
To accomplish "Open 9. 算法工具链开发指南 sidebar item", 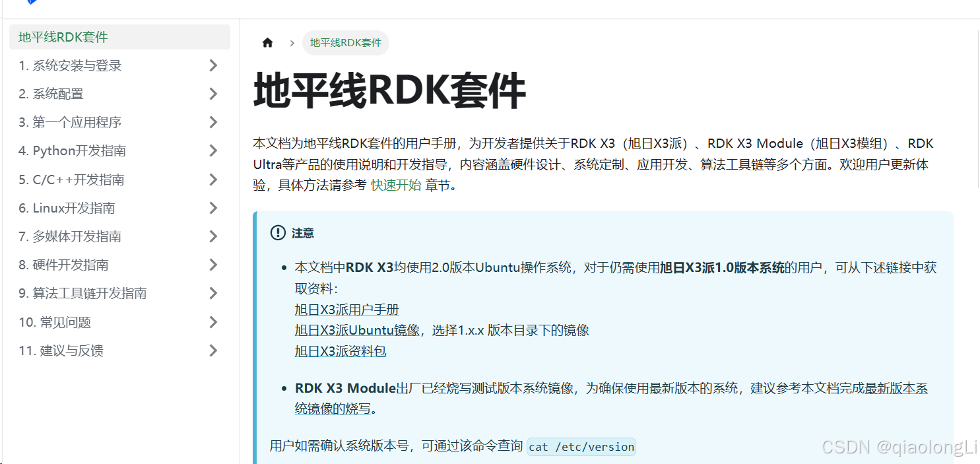I will pyautogui.click(x=82, y=293).
